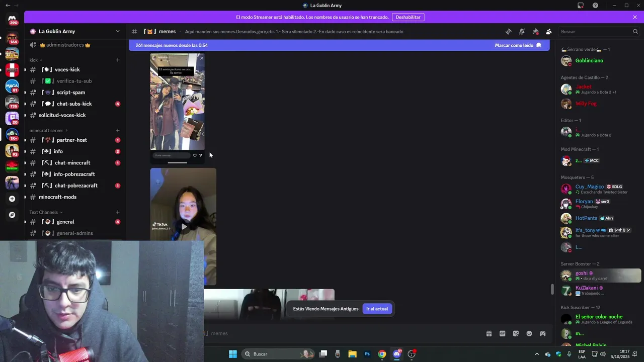This screenshot has width=644, height=362.
Task: Click the search magnifier icon
Action: (635, 31)
